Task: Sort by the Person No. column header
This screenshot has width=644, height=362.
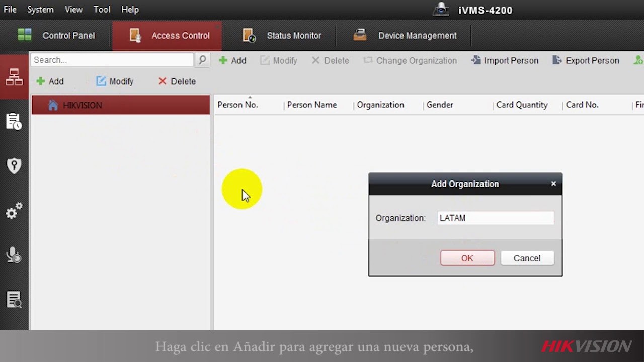Action: [x=237, y=105]
